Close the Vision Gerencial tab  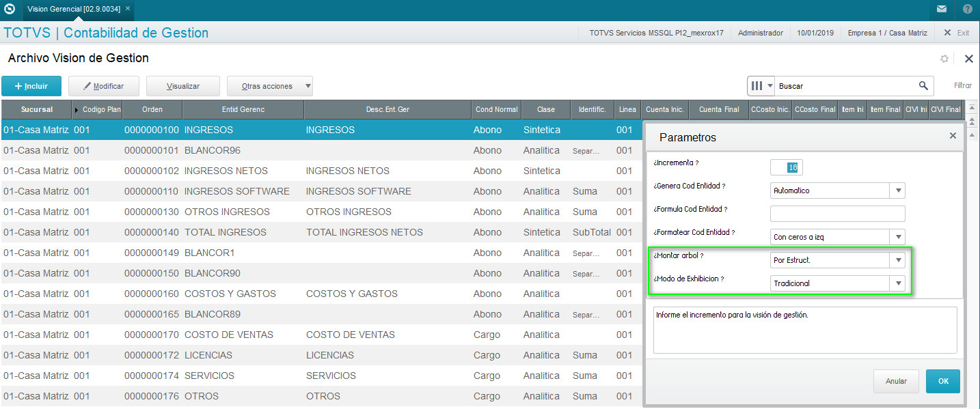tap(128, 10)
